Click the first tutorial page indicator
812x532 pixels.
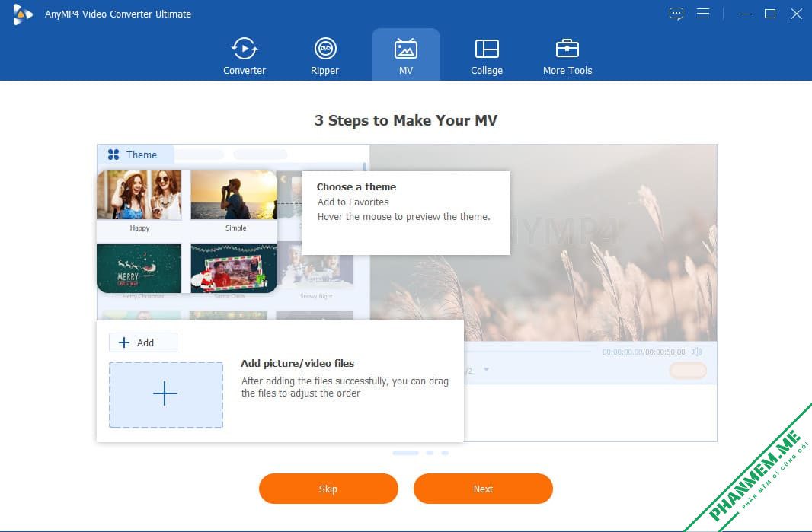coord(405,453)
